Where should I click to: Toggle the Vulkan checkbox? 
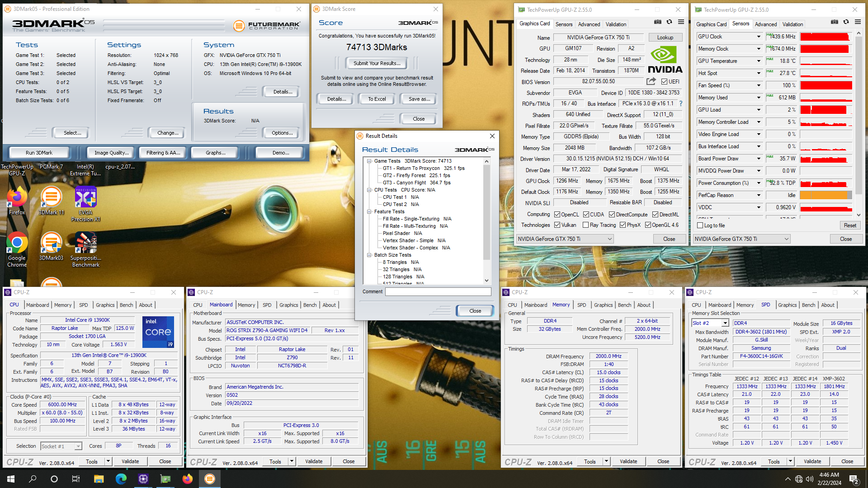(x=557, y=225)
